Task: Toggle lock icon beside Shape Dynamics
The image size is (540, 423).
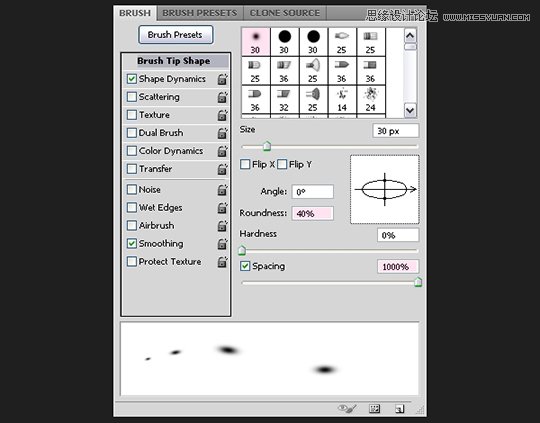Action: tap(222, 79)
